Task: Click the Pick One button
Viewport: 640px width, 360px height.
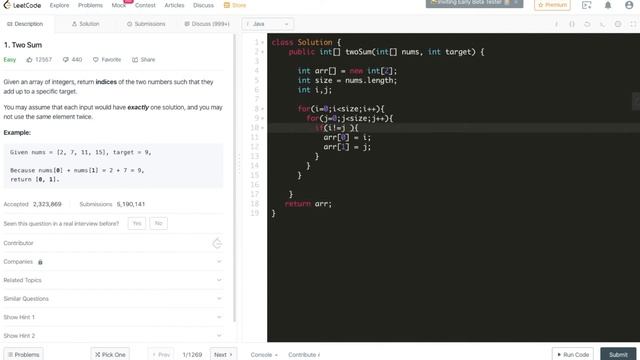Action: 110,354
